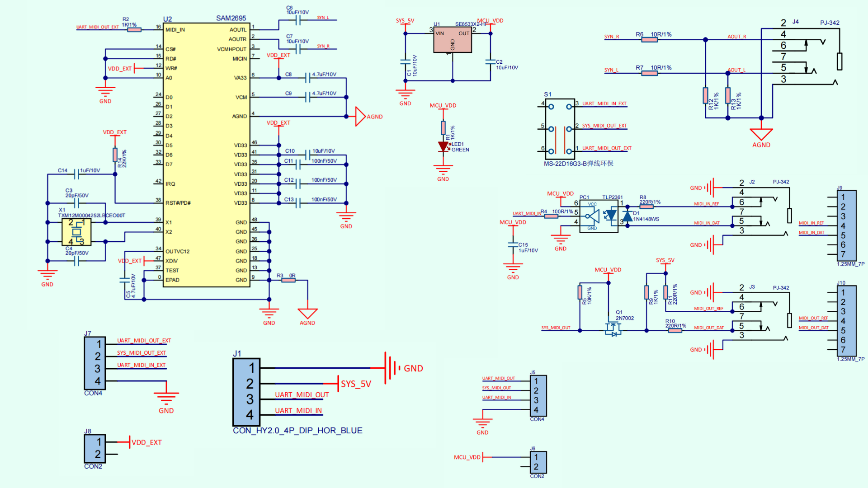Screen dimensions: 868x488
Task: Select capacitor C15 1uF/10V symbol
Action: coord(513,245)
